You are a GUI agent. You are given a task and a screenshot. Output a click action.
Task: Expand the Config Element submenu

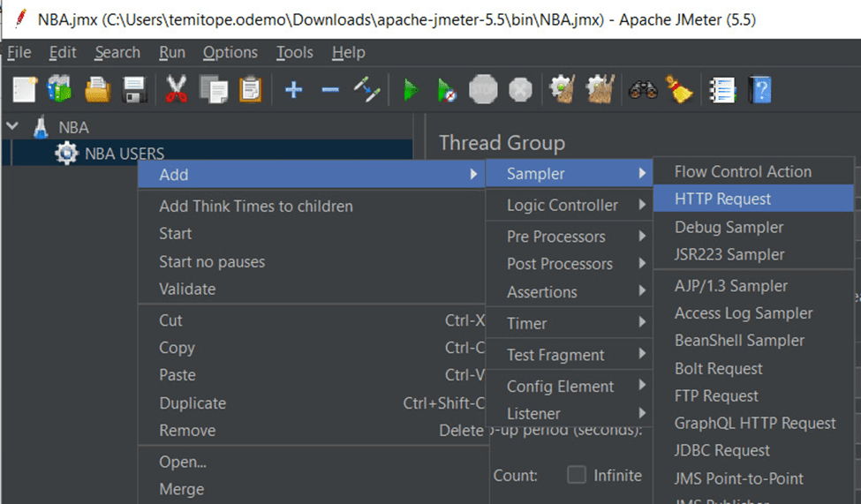[560, 387]
